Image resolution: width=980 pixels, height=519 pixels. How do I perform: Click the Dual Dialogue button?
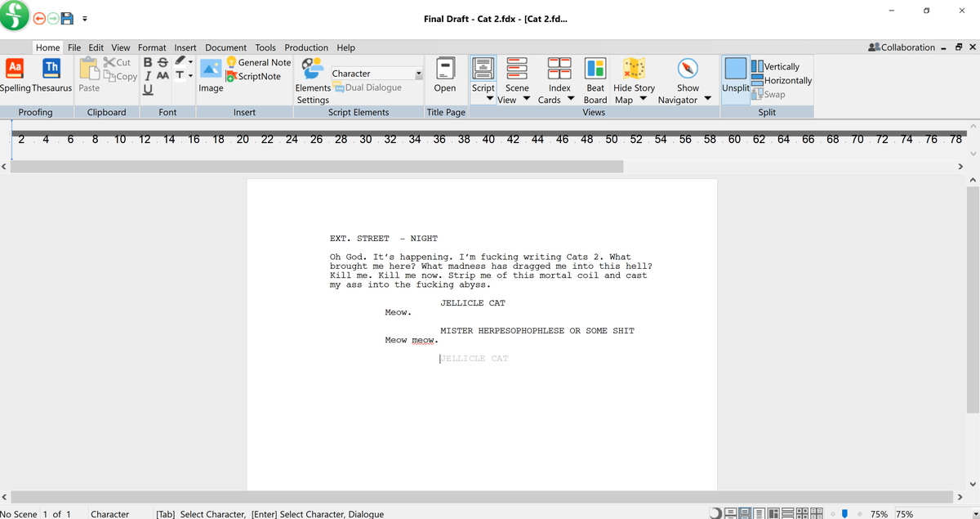(x=367, y=87)
